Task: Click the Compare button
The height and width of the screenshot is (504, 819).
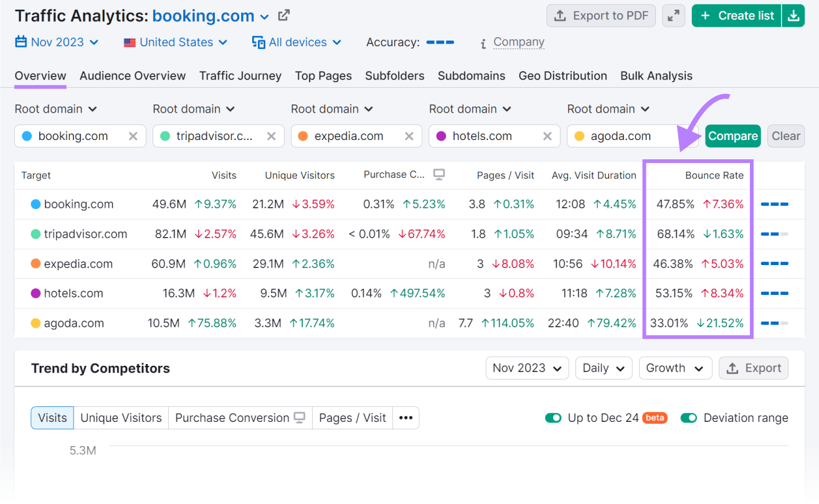Action: click(x=732, y=136)
